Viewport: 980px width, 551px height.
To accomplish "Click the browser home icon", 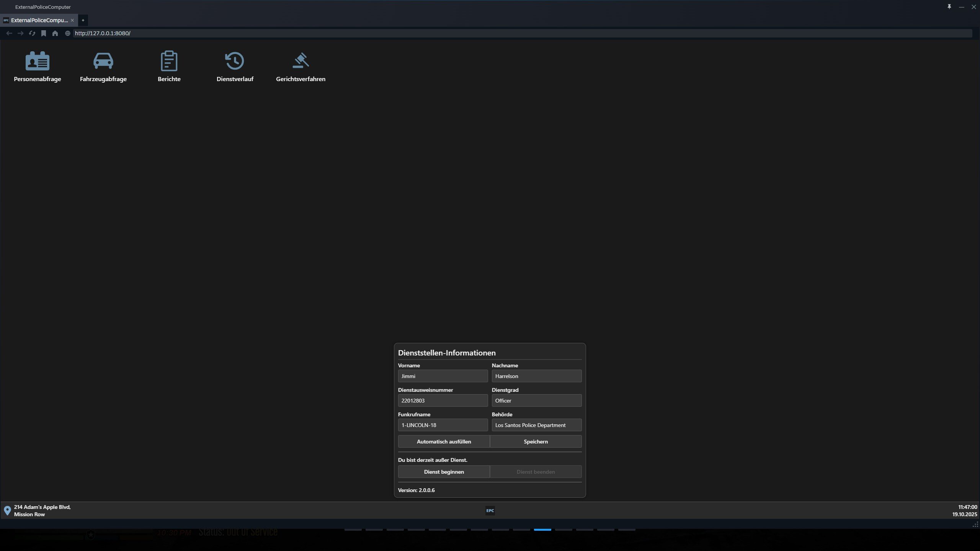I will click(55, 33).
